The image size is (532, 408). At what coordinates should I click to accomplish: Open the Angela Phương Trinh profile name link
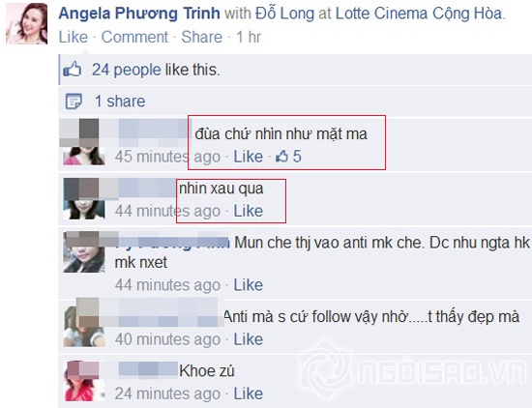(139, 14)
